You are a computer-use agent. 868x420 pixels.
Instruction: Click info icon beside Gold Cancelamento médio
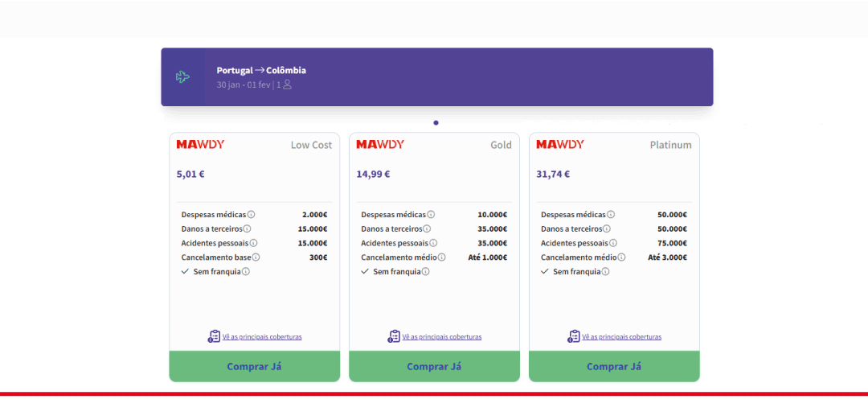441,257
